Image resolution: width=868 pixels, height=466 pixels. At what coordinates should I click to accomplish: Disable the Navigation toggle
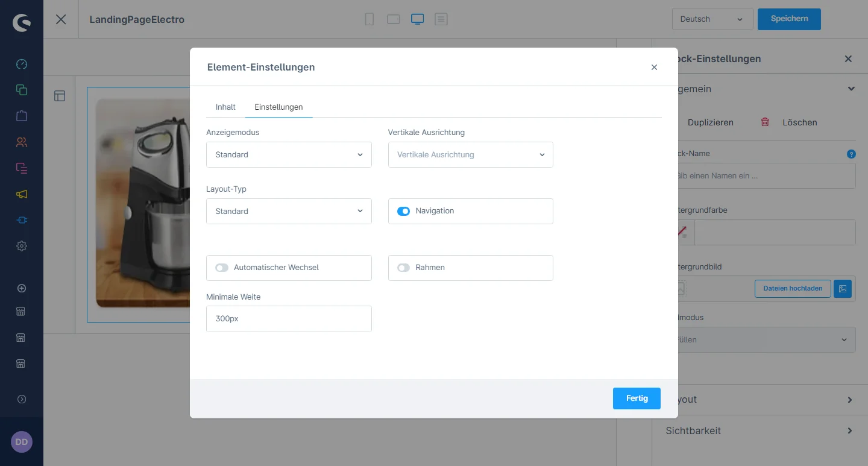[x=403, y=211]
